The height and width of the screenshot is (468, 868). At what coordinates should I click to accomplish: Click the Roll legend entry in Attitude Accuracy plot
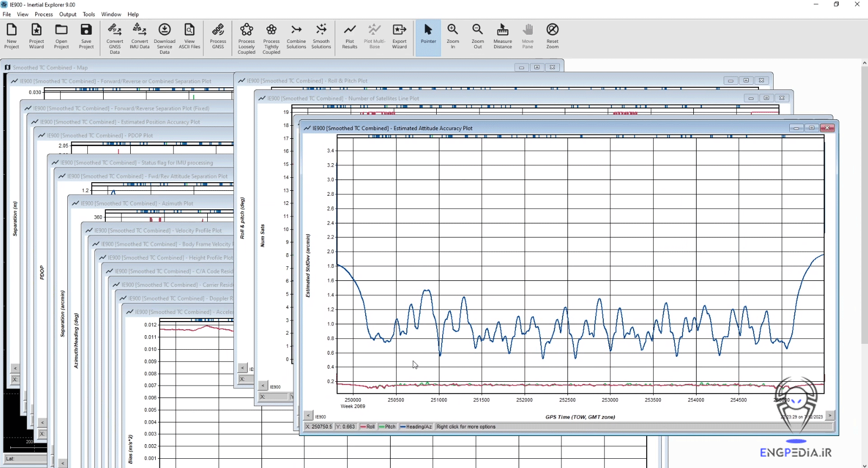(367, 427)
